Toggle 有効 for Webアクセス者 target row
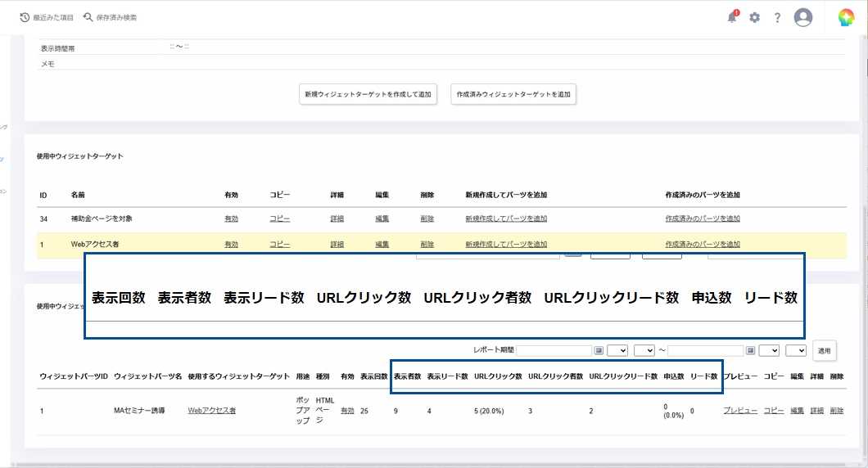The image size is (868, 468). click(x=231, y=245)
